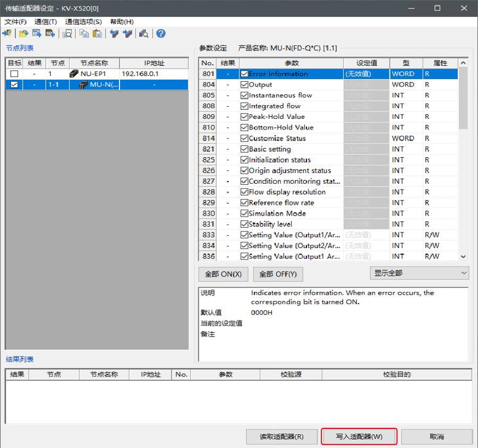Click the blue help question mark icon
The height and width of the screenshot is (448, 478).
coord(160,33)
